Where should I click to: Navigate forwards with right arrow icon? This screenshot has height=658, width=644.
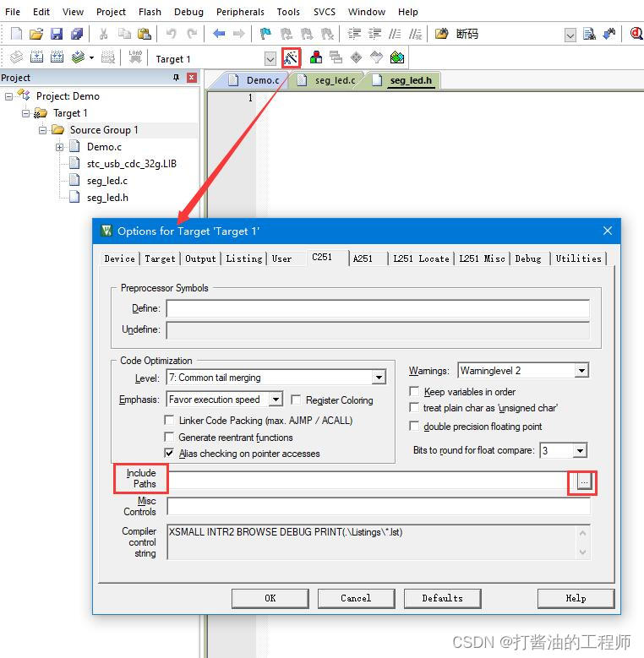pyautogui.click(x=239, y=34)
